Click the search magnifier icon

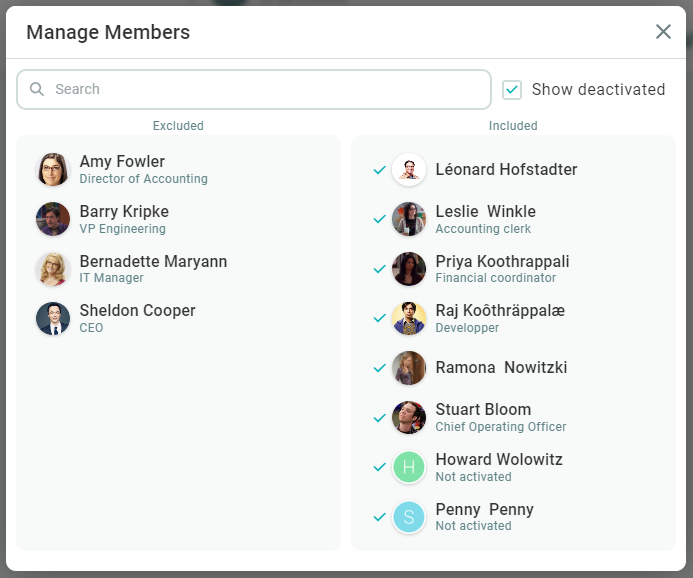(37, 89)
